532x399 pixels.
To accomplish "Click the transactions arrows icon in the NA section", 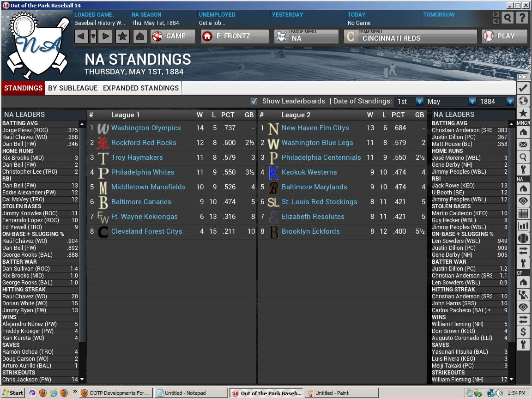I will pyautogui.click(x=523, y=251).
